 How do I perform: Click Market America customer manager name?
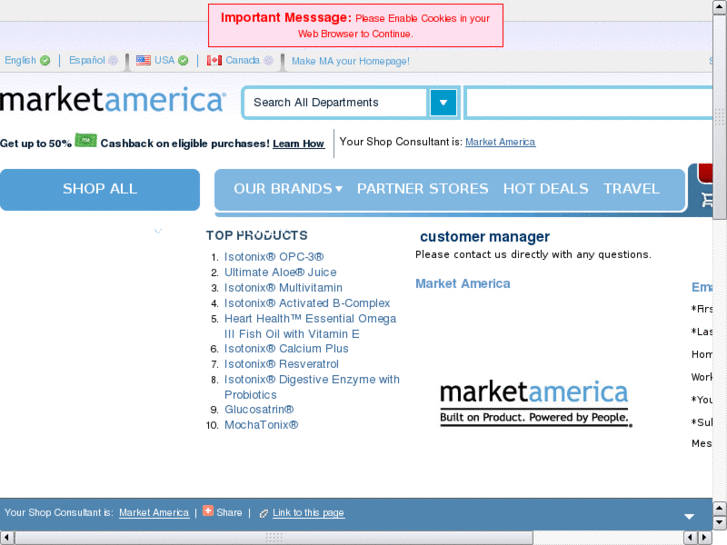(463, 283)
